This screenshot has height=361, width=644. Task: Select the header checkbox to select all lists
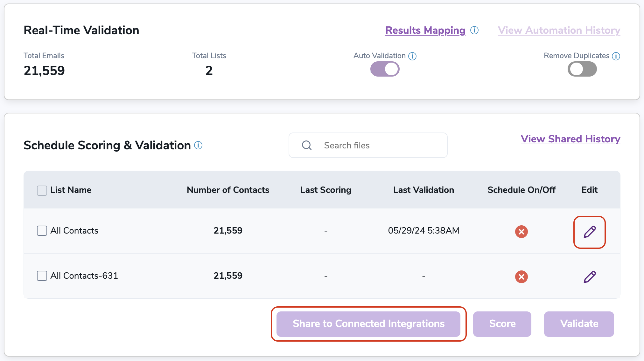point(42,190)
